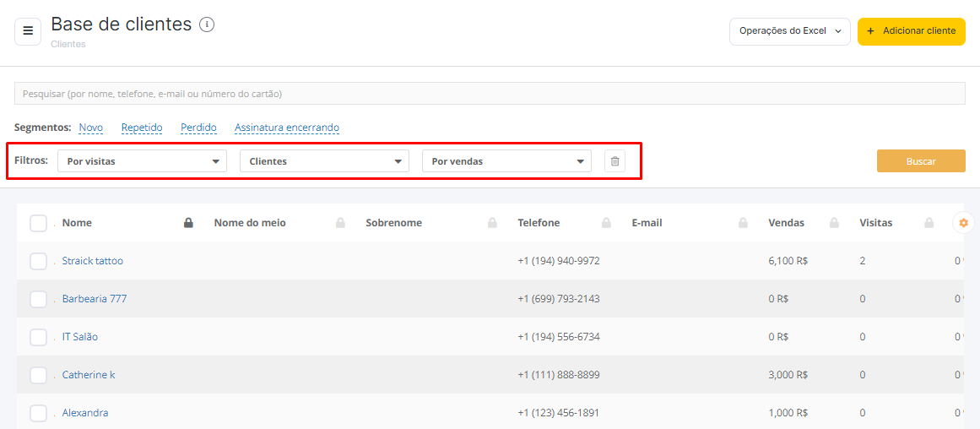This screenshot has height=429, width=980.
Task: Click the trash icon to clear filters
Action: click(x=615, y=160)
